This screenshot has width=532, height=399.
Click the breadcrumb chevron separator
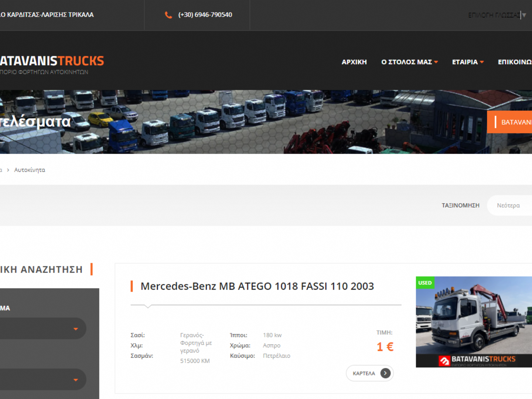(8, 170)
